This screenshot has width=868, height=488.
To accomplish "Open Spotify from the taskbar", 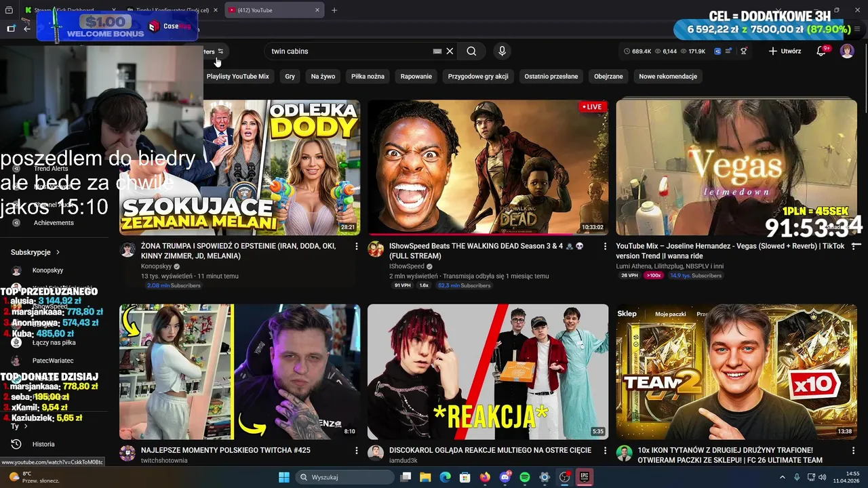I will [525, 477].
